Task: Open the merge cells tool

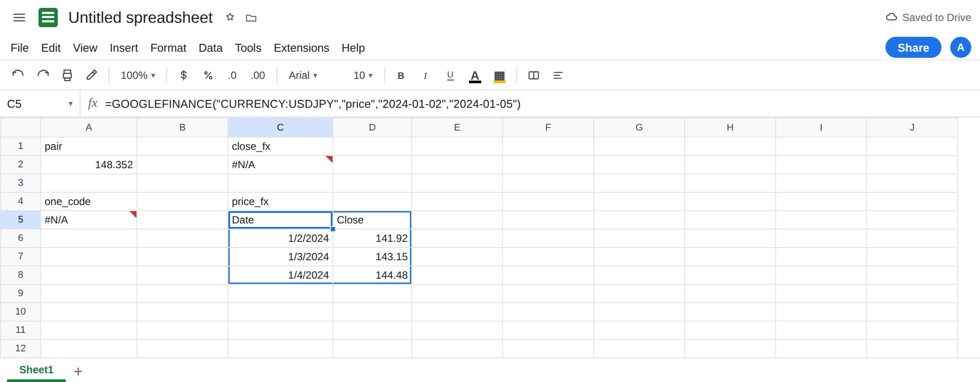Action: click(x=534, y=75)
